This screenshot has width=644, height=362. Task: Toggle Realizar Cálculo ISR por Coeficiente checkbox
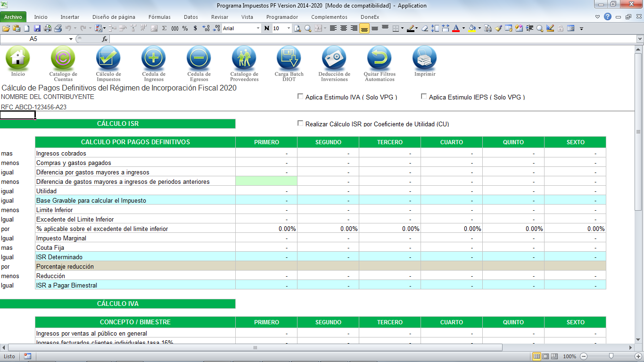pos(300,123)
